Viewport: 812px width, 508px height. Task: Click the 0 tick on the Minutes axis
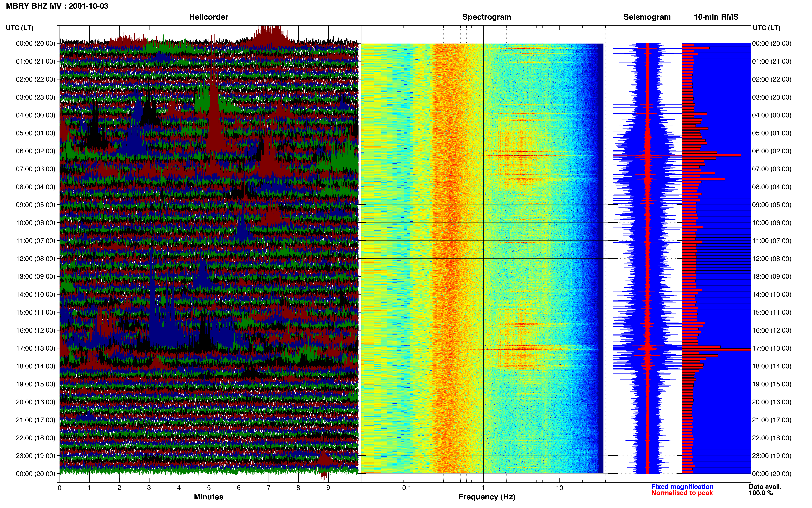59,488
